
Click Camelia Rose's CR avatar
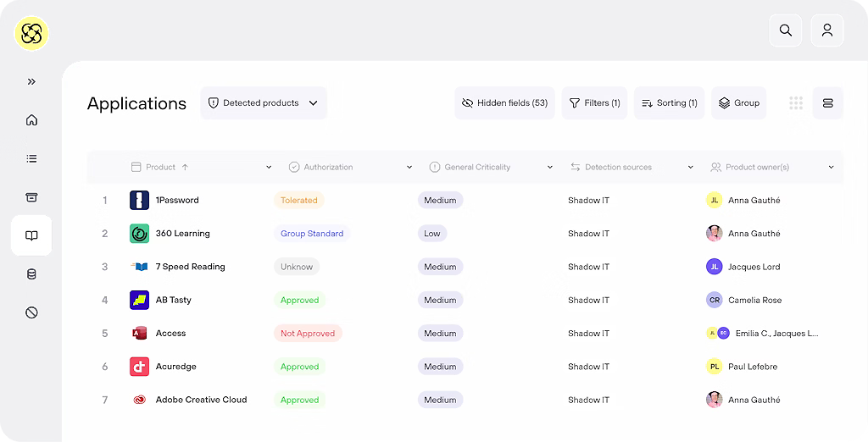tap(714, 300)
